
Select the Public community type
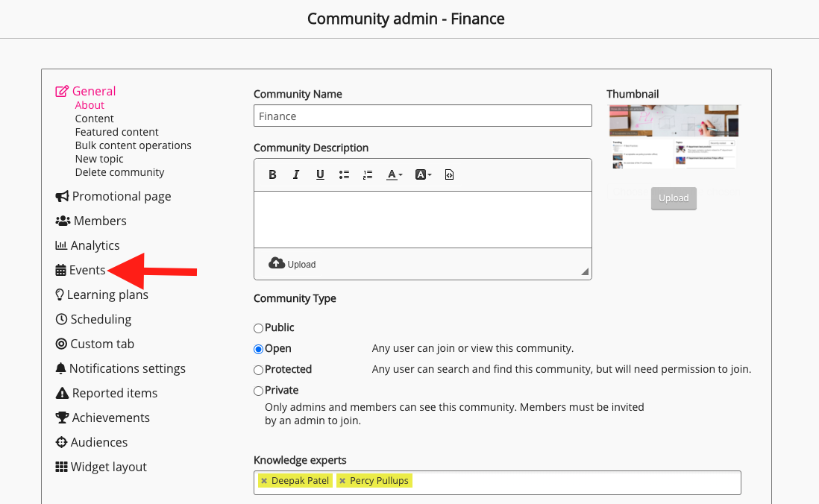click(x=259, y=328)
